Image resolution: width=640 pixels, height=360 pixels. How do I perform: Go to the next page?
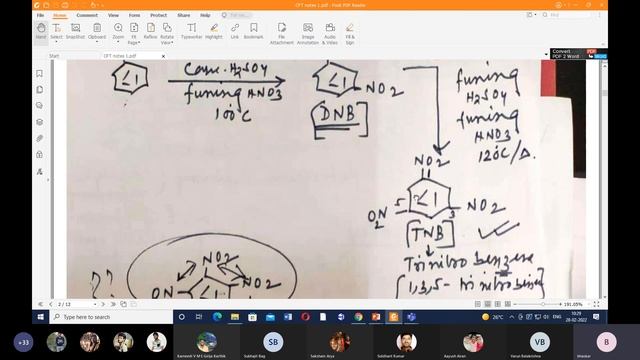point(103,304)
